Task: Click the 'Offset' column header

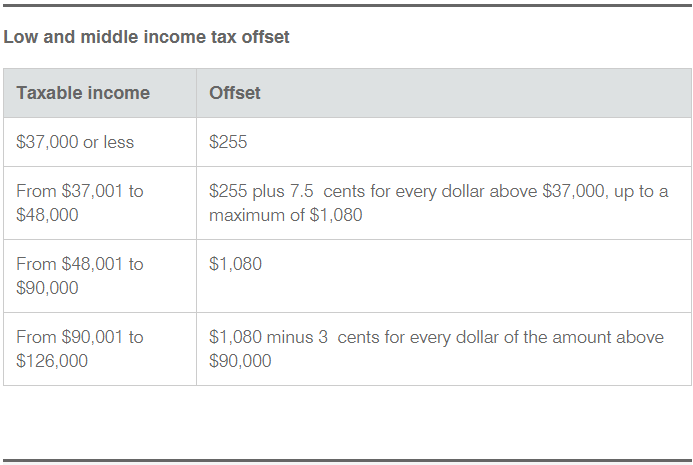Action: [234, 93]
